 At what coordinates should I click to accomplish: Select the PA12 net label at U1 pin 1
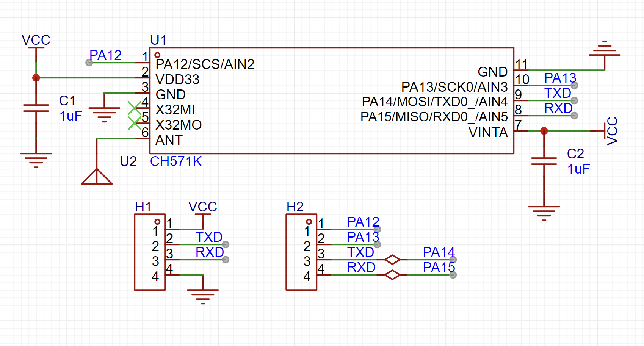pos(105,55)
